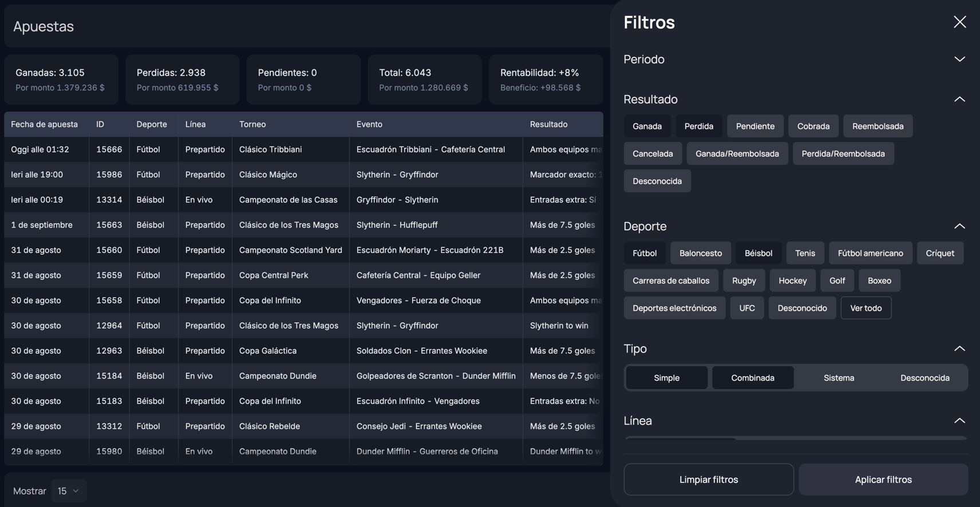This screenshot has width=980, height=507.
Task: Toggle the Ganada result filter chip
Action: tap(647, 126)
